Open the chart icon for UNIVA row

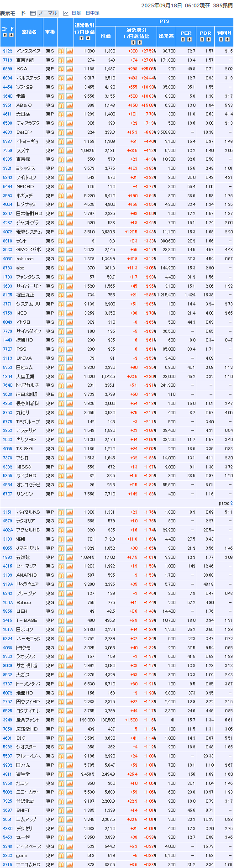pos(69,358)
